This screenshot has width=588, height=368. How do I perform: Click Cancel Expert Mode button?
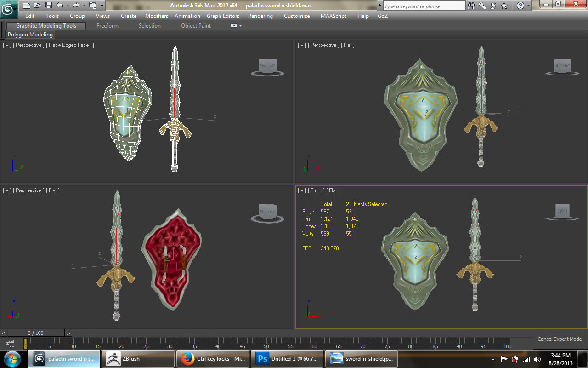click(560, 339)
